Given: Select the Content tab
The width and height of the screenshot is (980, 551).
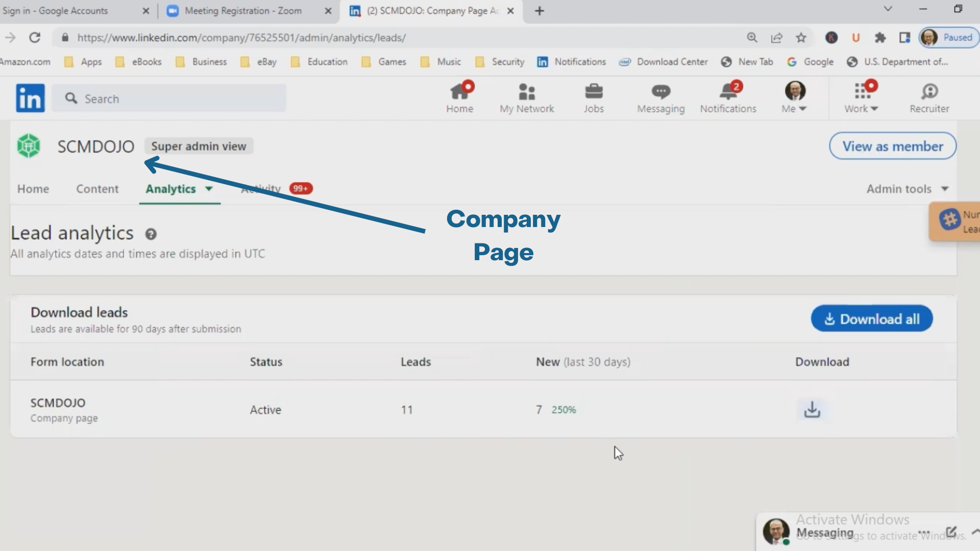Looking at the screenshot, I should click(97, 189).
